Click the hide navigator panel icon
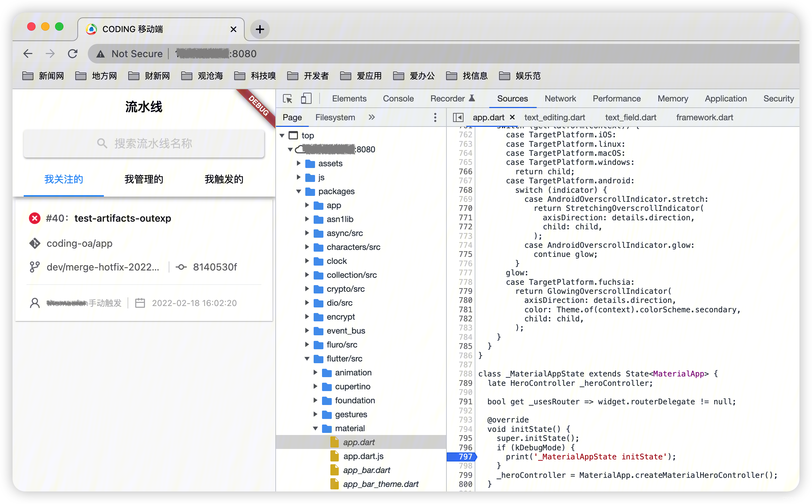The height and width of the screenshot is (504, 812). pos(458,117)
